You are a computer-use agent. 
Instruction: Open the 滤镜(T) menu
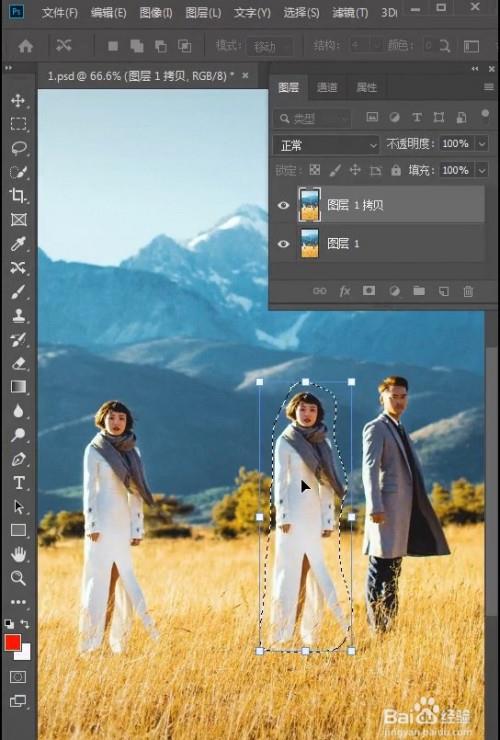350,13
